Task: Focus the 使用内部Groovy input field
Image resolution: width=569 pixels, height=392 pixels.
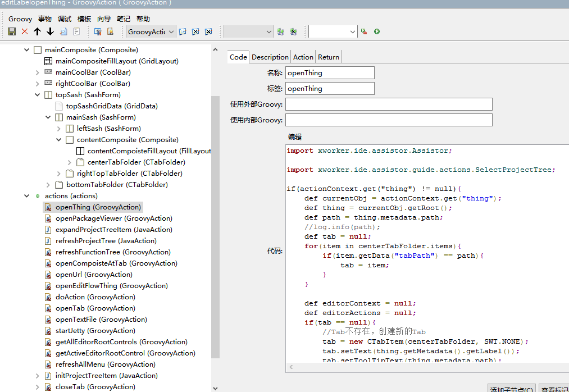Action: [x=389, y=120]
